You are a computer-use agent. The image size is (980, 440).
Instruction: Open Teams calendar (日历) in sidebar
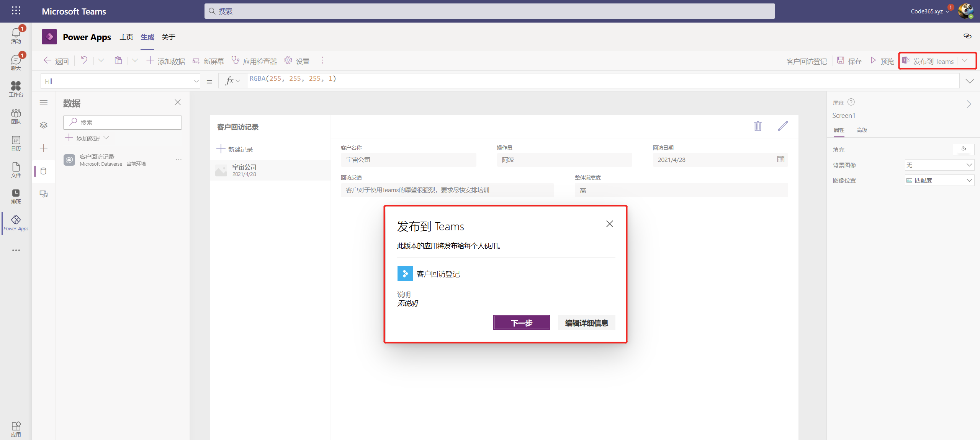[15, 142]
